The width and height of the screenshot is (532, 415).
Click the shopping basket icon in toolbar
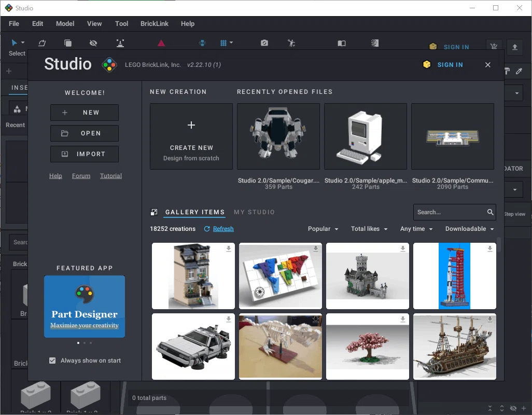(494, 46)
